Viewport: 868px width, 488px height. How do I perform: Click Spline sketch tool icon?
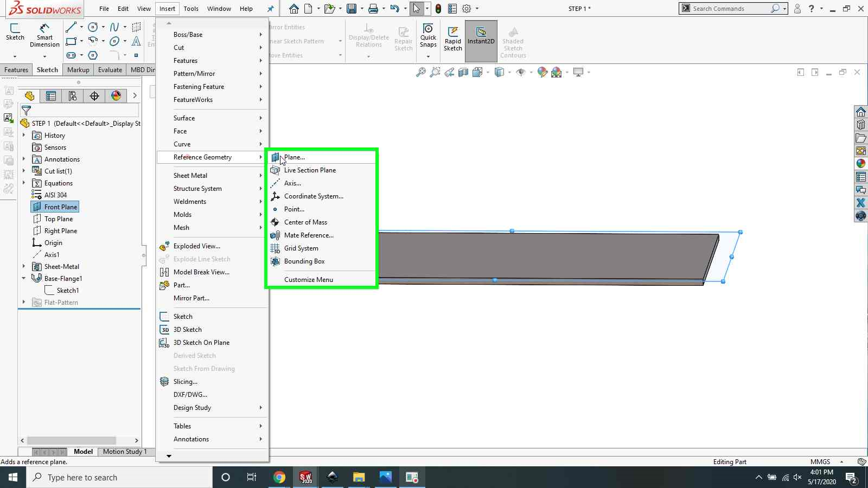114,27
